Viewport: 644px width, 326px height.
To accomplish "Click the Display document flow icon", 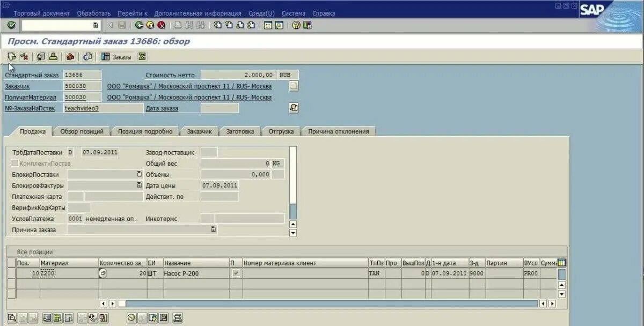I will pos(12,56).
